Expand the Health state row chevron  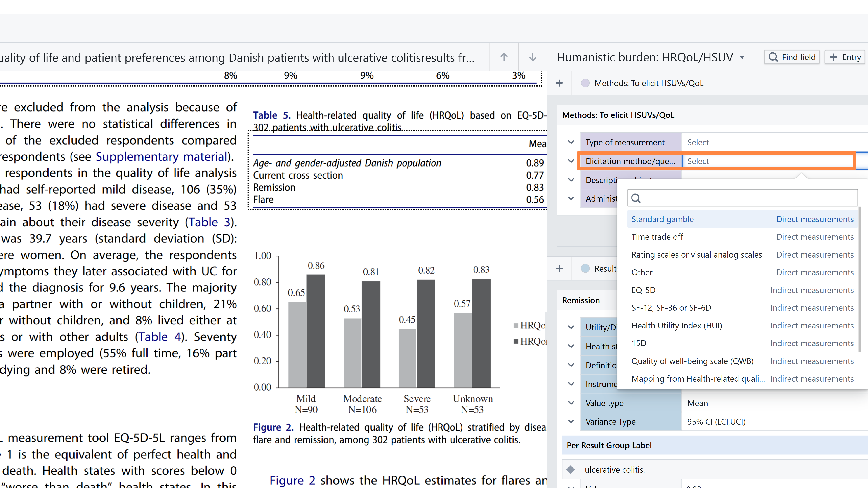tap(571, 346)
